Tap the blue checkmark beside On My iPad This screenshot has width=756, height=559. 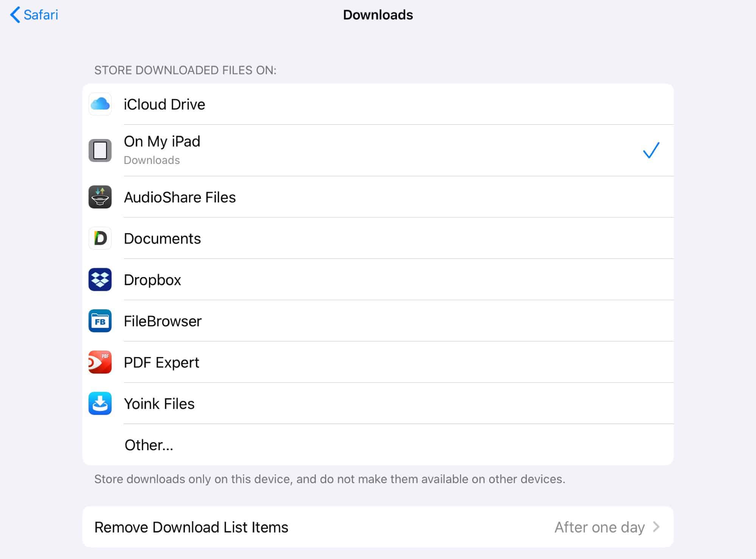651,150
